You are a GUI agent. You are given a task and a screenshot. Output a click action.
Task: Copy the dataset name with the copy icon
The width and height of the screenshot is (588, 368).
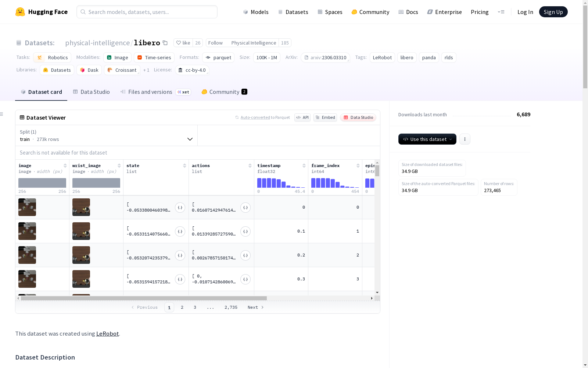pos(165,43)
